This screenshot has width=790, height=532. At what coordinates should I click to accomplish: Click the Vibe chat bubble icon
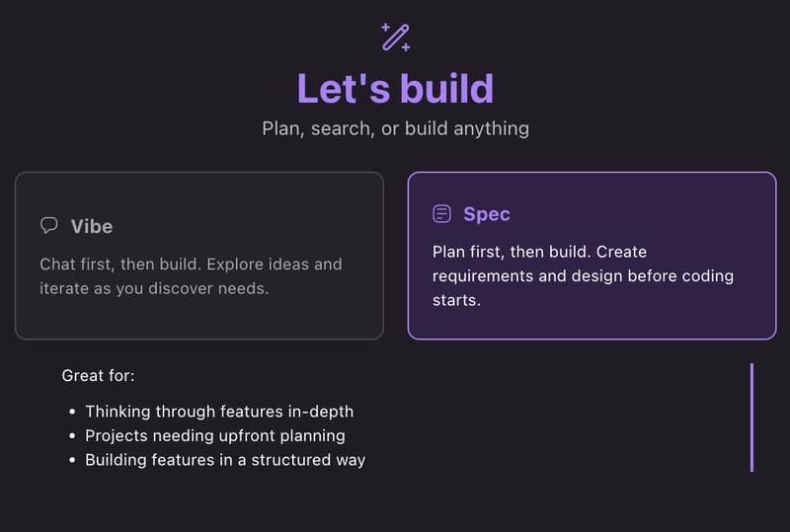point(48,226)
